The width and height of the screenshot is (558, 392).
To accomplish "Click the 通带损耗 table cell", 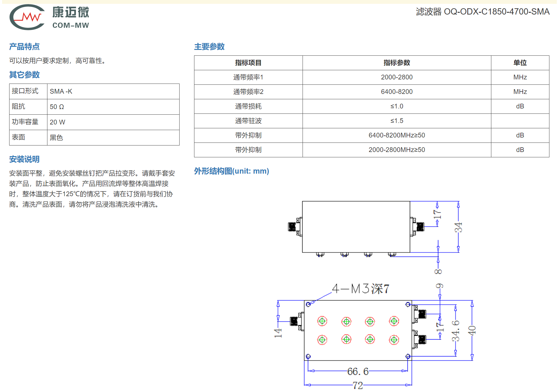I will coord(248,106).
